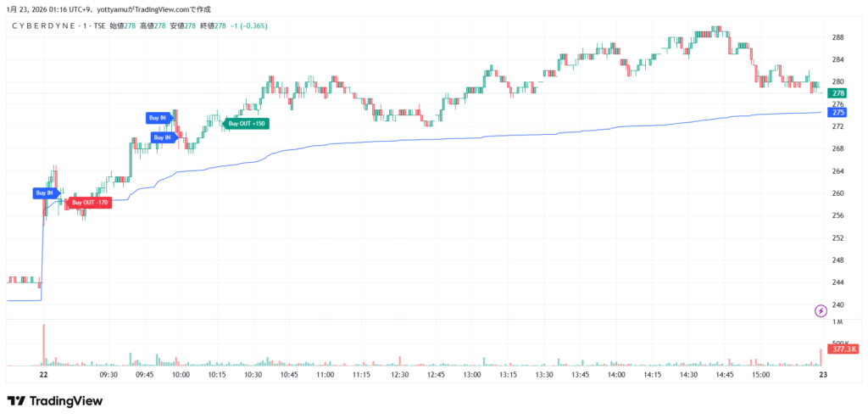Image resolution: width=868 pixels, height=419 pixels.
Task: Click the 14:45 label on the time axis
Action: click(x=725, y=374)
